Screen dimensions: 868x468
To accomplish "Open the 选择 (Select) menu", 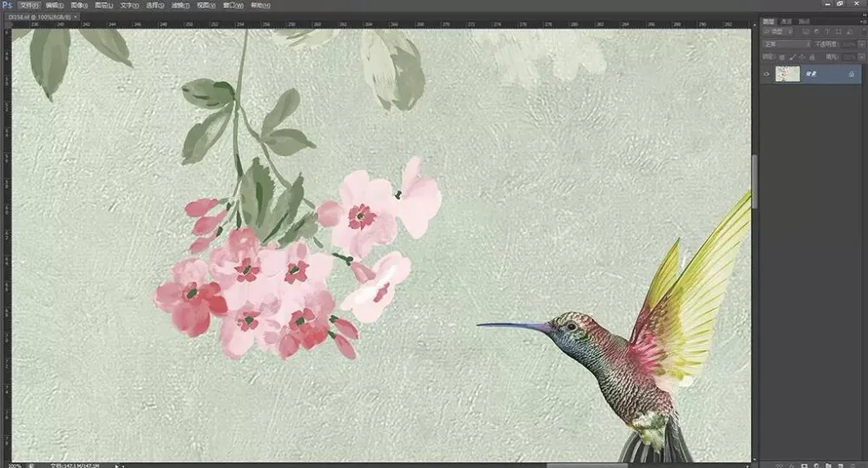I will tap(155, 5).
